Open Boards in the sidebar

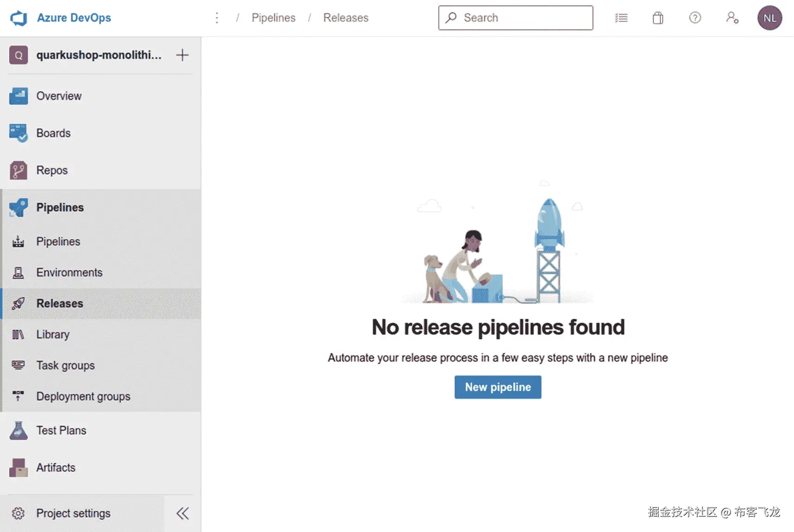(x=53, y=133)
